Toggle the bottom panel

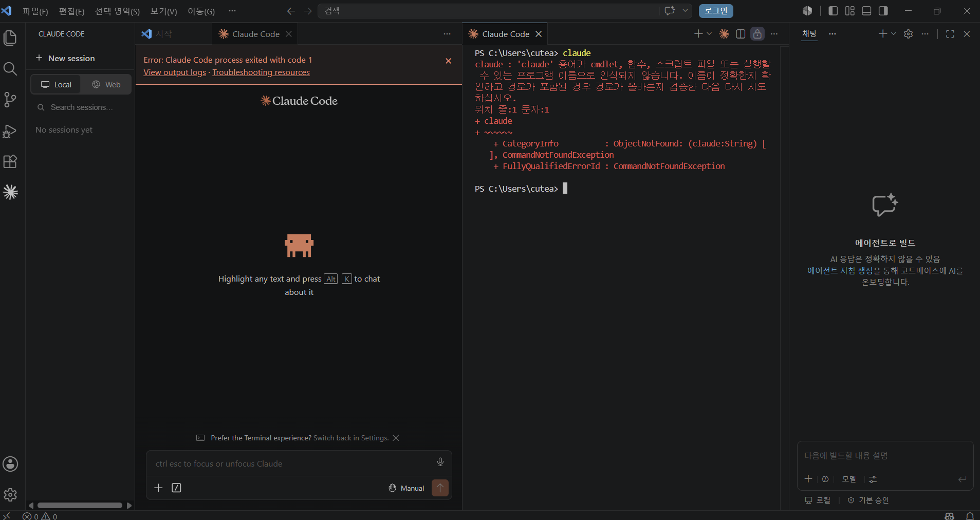tap(866, 11)
